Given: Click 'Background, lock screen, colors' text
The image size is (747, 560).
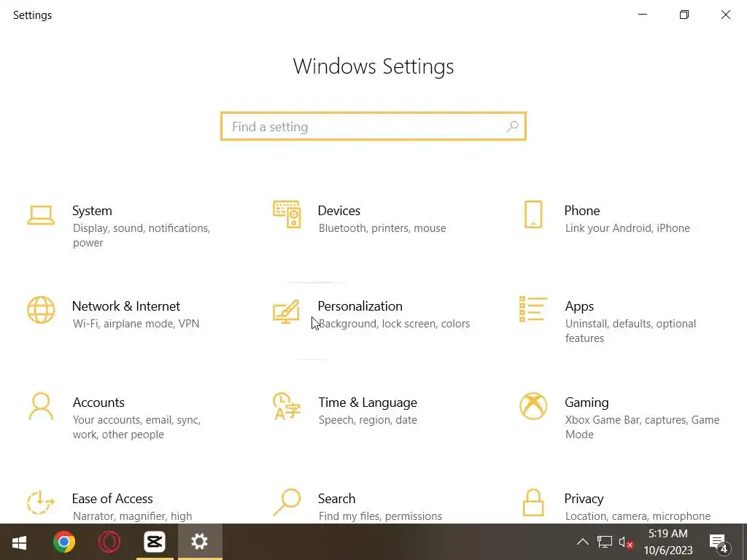Looking at the screenshot, I should 394,323.
